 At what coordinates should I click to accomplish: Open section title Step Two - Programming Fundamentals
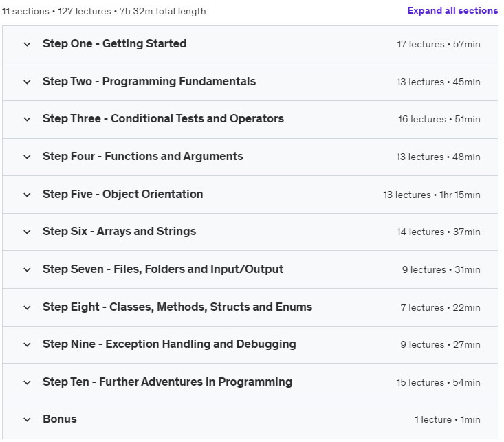[149, 81]
